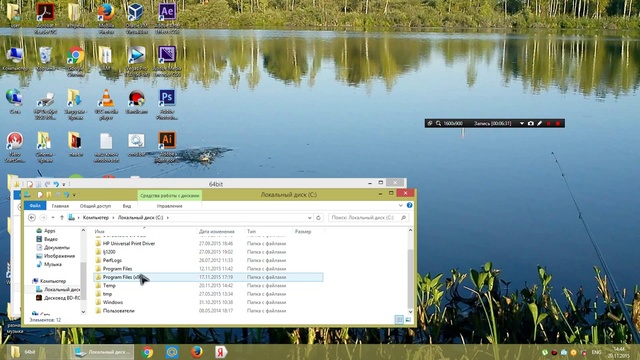Image resolution: width=640 pixels, height=360 pixels.
Task: Click the window-mode icon in the recorder bar
Action: tap(430, 123)
